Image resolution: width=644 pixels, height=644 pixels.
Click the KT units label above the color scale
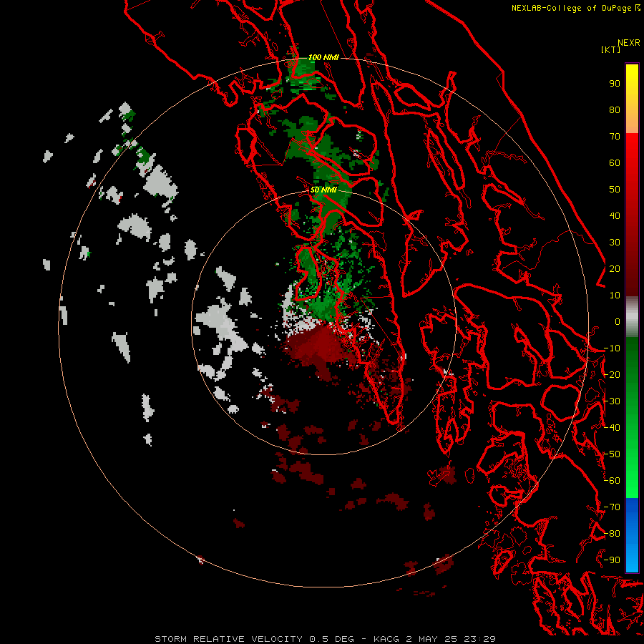611,49
